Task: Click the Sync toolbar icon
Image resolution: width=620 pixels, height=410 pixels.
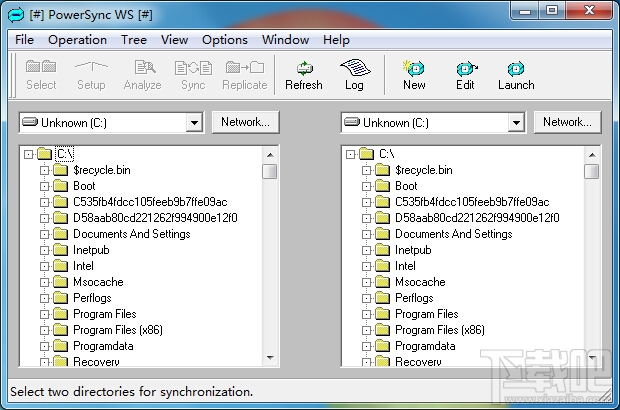Action: (193, 68)
